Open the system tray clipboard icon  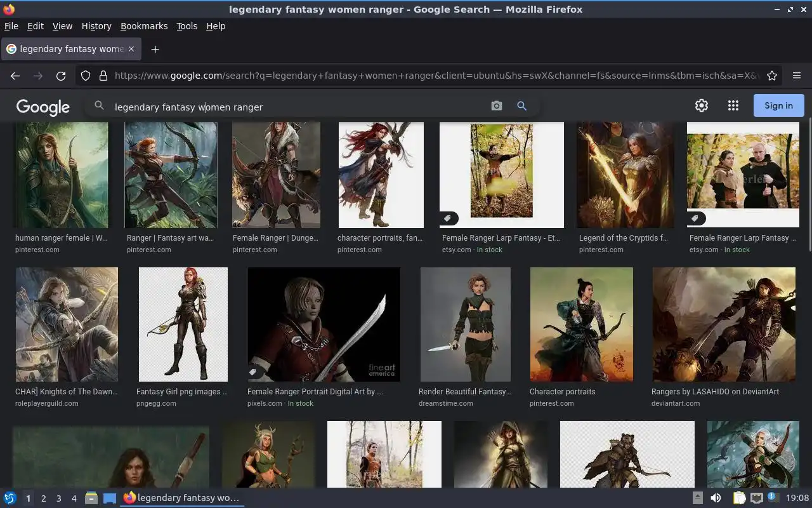point(740,498)
